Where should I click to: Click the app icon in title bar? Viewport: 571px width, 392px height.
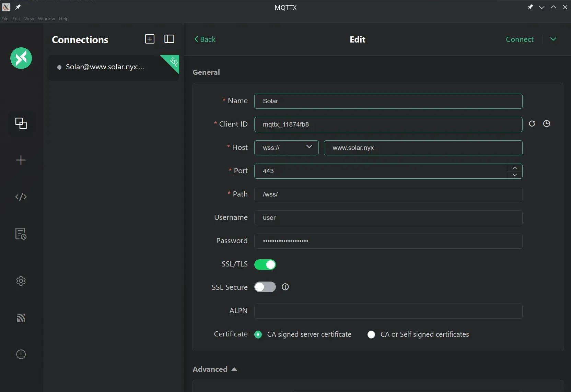(x=6, y=7)
